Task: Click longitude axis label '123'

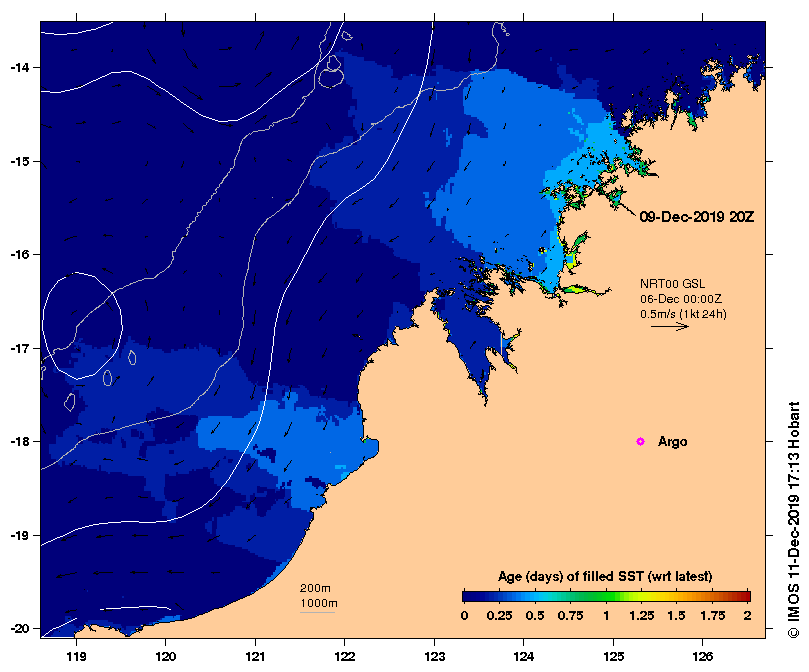Action: pos(434,657)
